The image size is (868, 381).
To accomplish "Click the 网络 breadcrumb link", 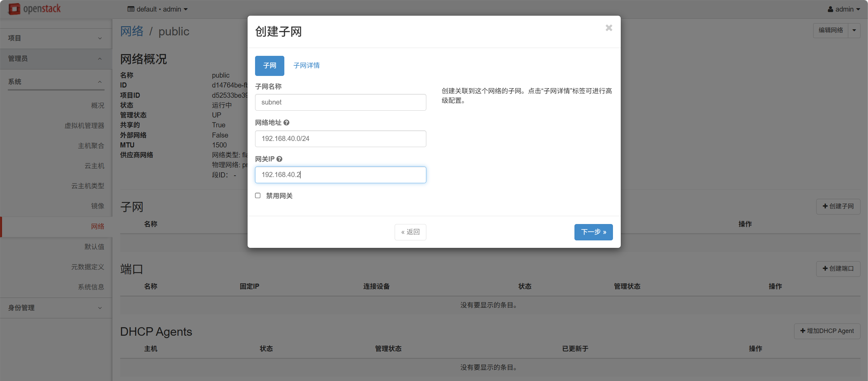I will (x=132, y=31).
